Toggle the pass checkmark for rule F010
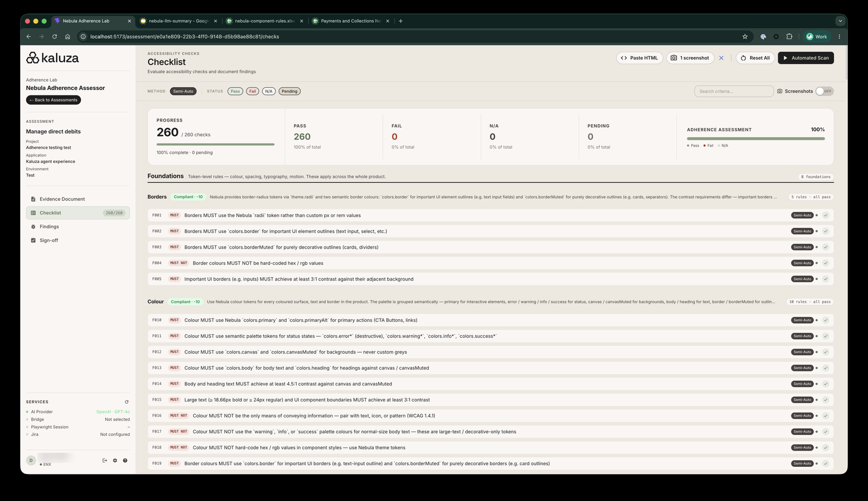Image resolution: width=868 pixels, height=501 pixels. tap(826, 320)
